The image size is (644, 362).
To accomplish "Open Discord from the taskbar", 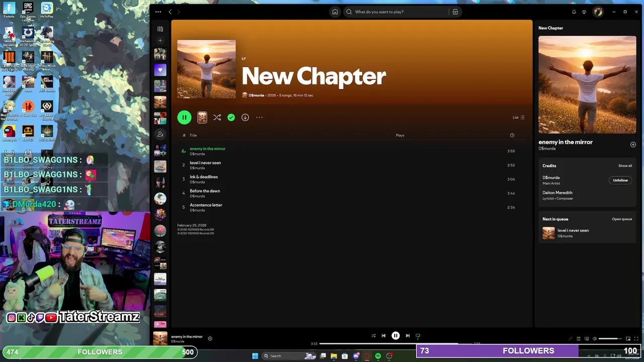I will (x=356, y=356).
